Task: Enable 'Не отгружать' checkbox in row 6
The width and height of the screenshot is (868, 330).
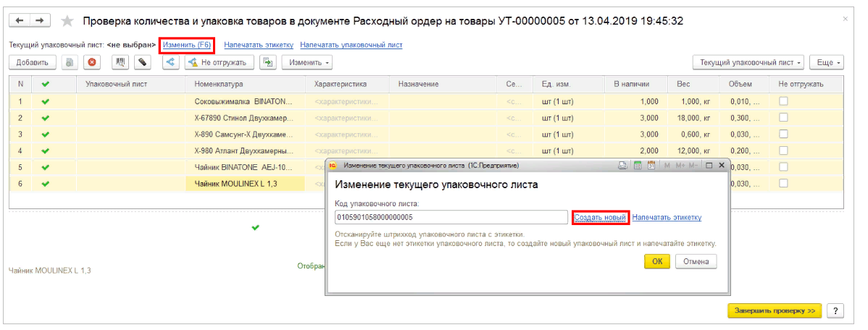Action: [783, 184]
